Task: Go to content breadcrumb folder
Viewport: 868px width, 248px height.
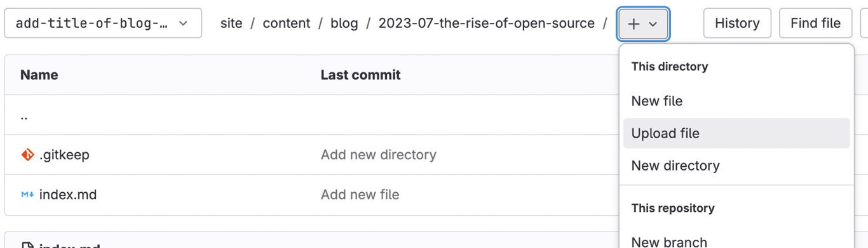Action: click(x=287, y=23)
